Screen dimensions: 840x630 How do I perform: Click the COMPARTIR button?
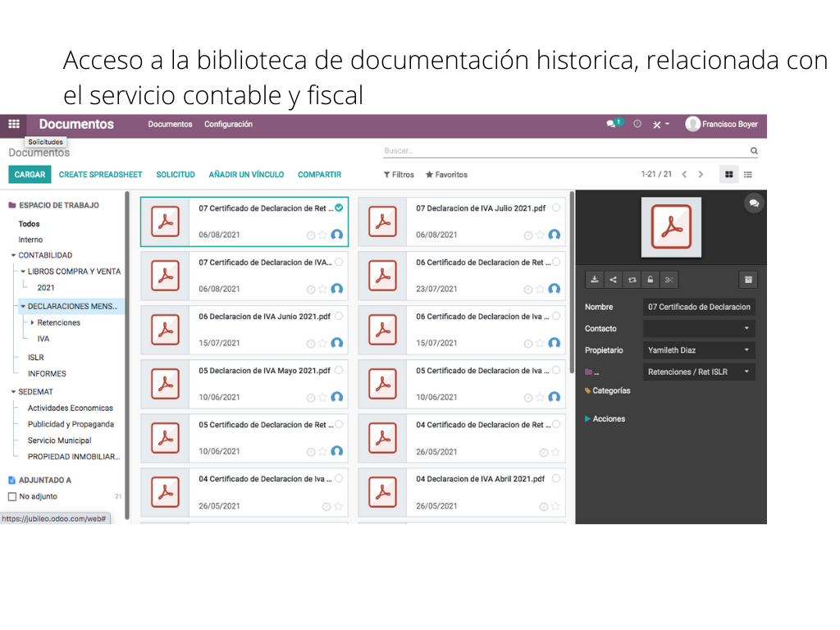[x=319, y=175]
